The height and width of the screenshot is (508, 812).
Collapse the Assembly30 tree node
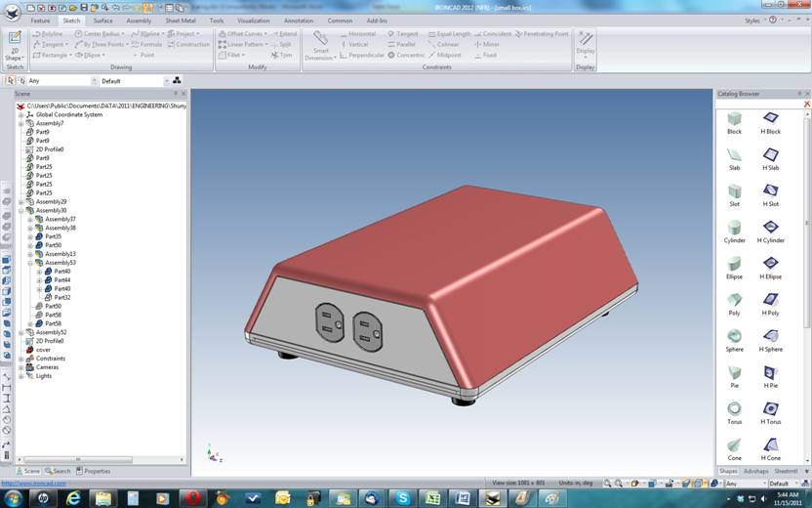20,211
